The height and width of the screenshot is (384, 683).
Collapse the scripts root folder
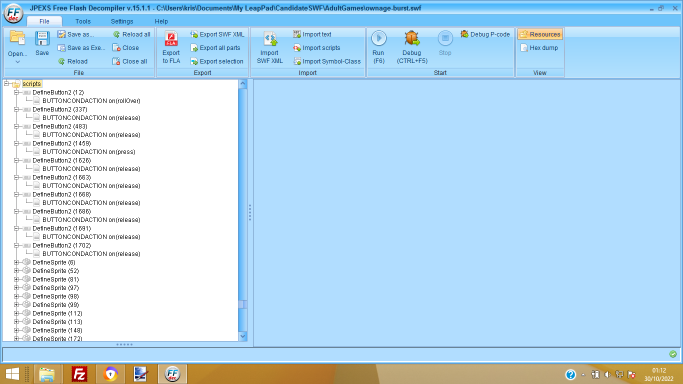click(x=7, y=84)
